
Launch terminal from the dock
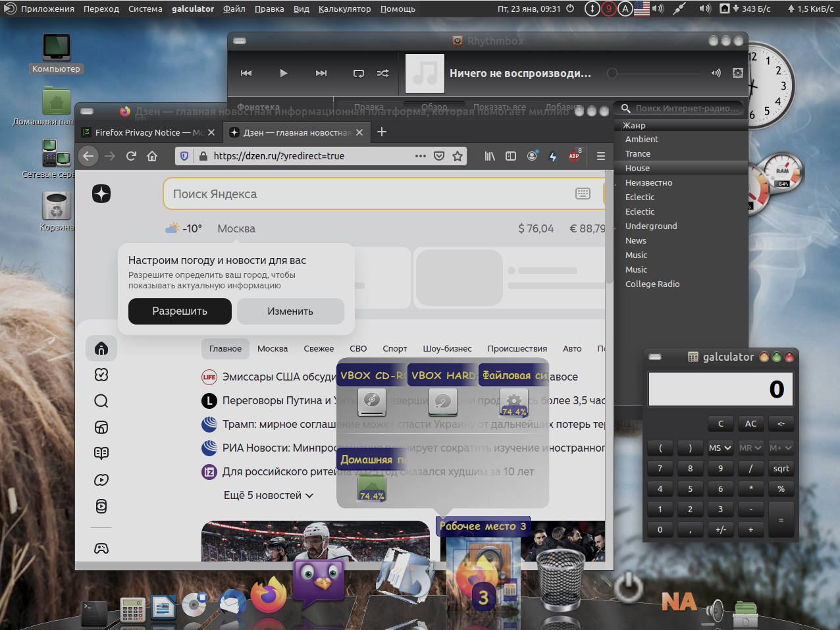[x=93, y=612]
